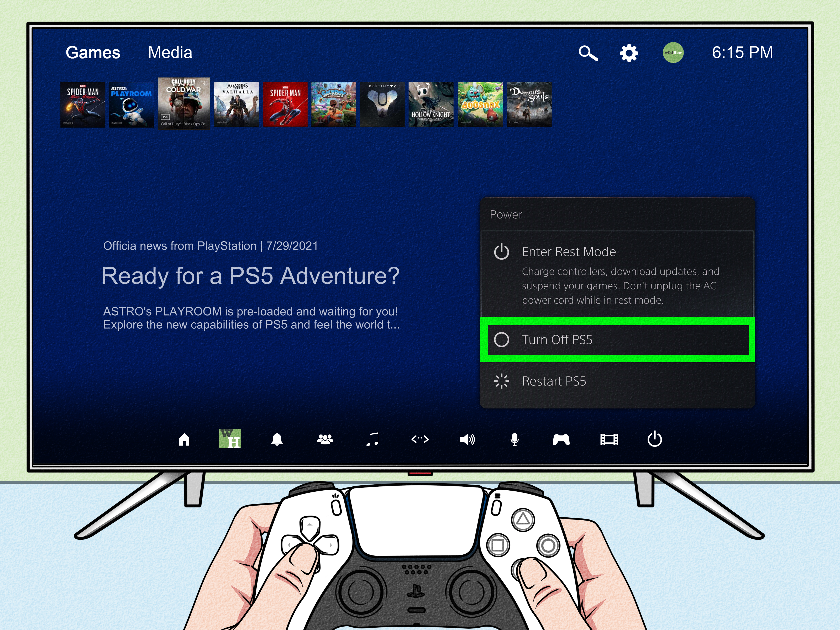The height and width of the screenshot is (630, 840).
Task: Choose Enter Rest Mode
Action: 569,252
